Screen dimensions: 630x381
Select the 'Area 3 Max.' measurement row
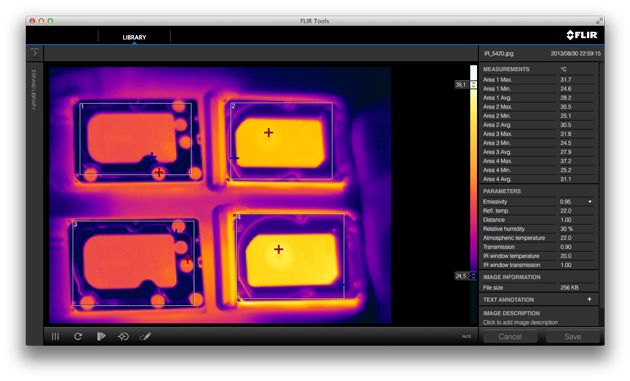pos(538,134)
